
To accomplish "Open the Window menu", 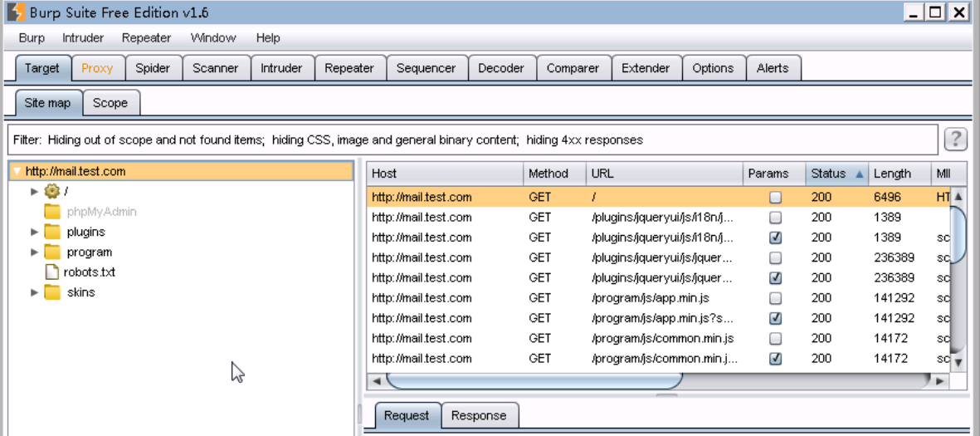I will click(213, 38).
